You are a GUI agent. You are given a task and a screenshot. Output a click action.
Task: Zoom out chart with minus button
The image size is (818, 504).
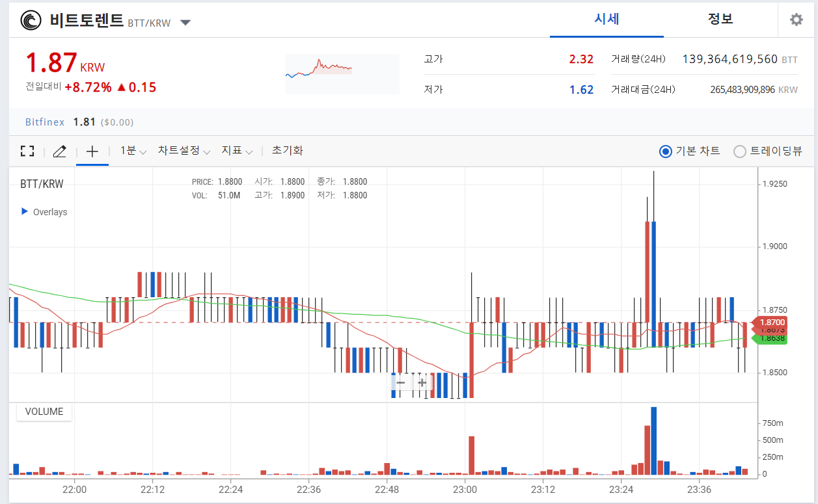[x=401, y=382]
